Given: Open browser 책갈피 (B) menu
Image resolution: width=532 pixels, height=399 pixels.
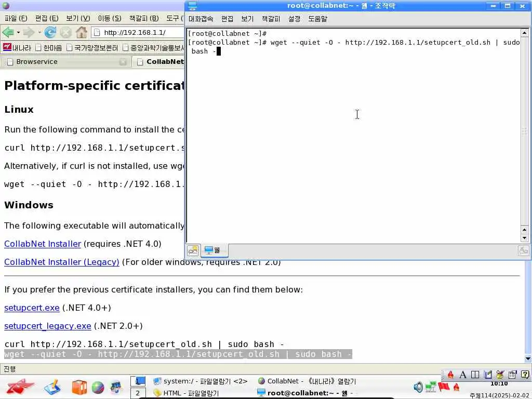Looking at the screenshot, I should 144,18.
